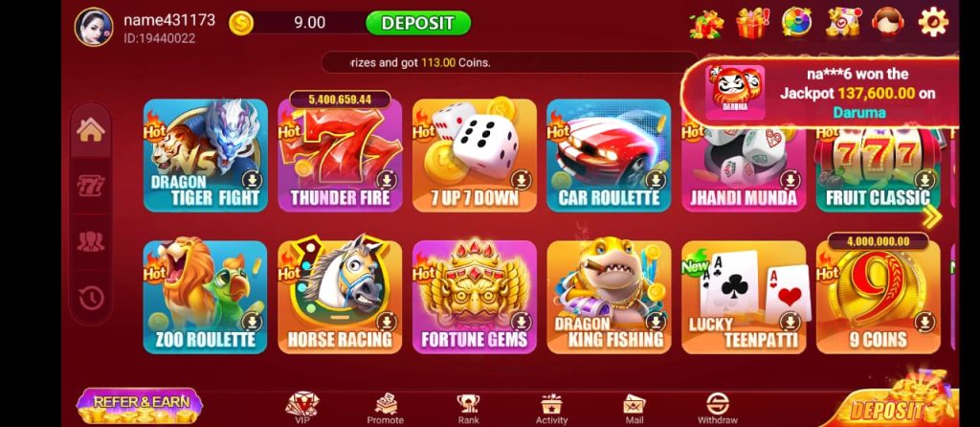980x427 pixels.
Task: Click the Refer & Earn banner
Action: point(140,406)
